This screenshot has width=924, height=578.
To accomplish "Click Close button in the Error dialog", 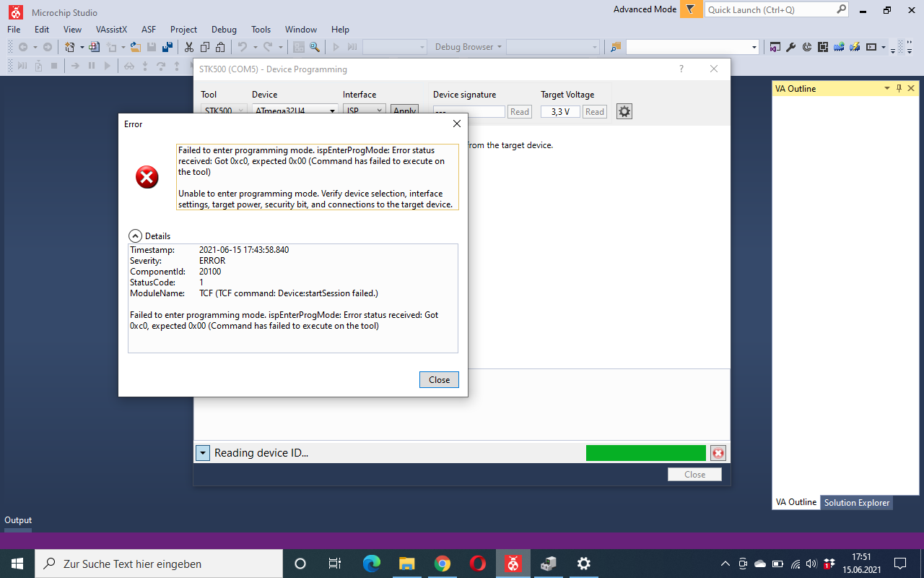I will (x=439, y=379).
